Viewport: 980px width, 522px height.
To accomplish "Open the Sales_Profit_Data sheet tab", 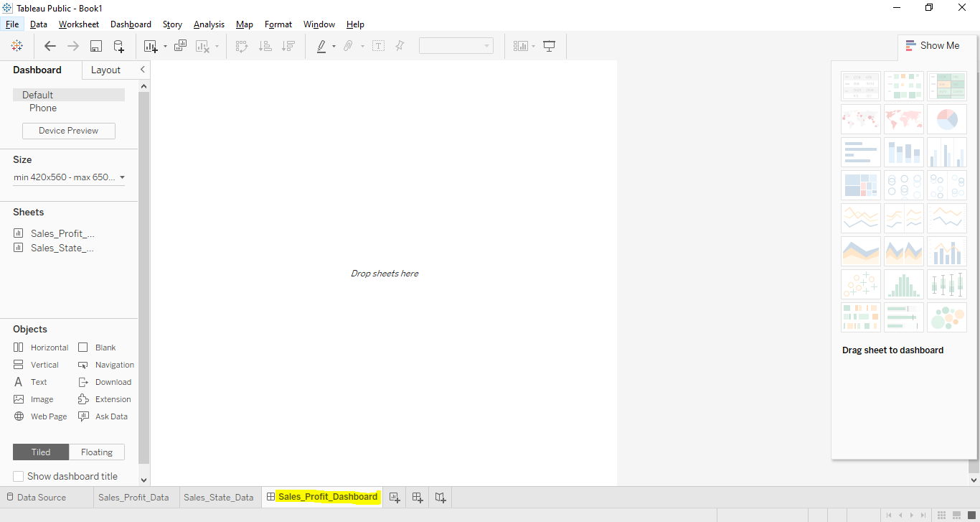I will [133, 497].
